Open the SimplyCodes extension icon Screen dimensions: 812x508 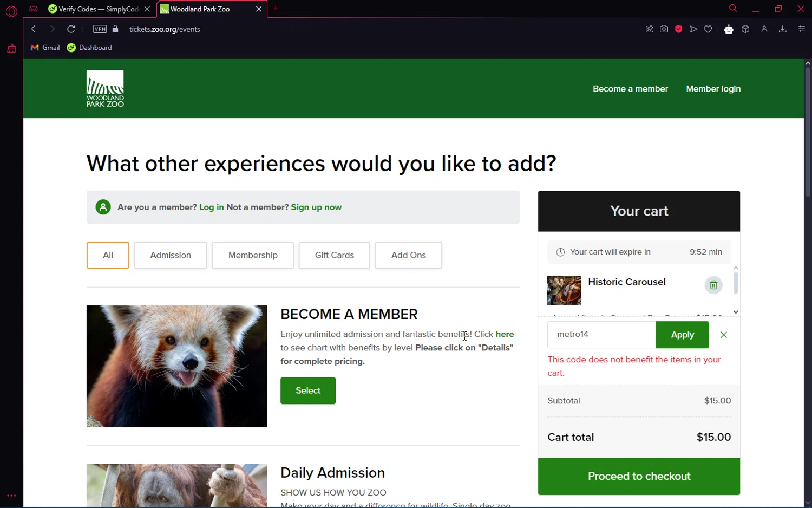click(x=729, y=29)
